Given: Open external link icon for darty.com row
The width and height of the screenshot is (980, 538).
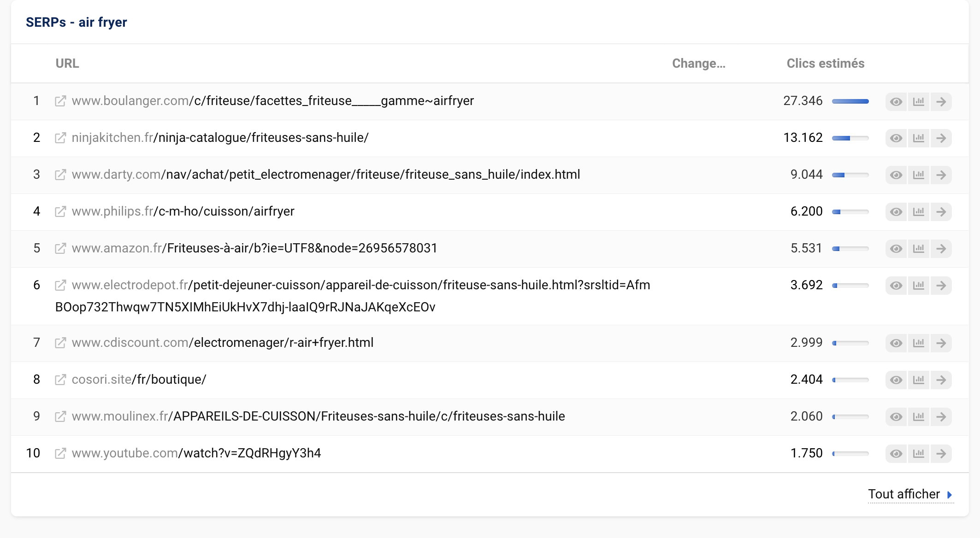Looking at the screenshot, I should (60, 175).
